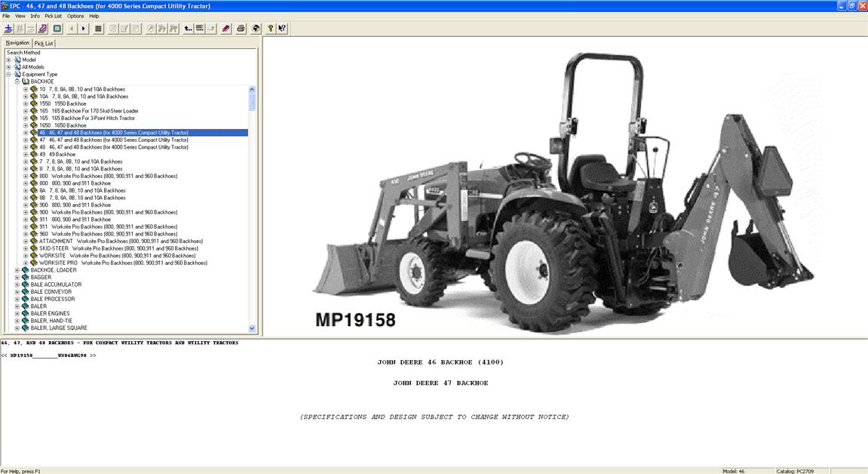Select the row starting with 10A

coord(84,97)
